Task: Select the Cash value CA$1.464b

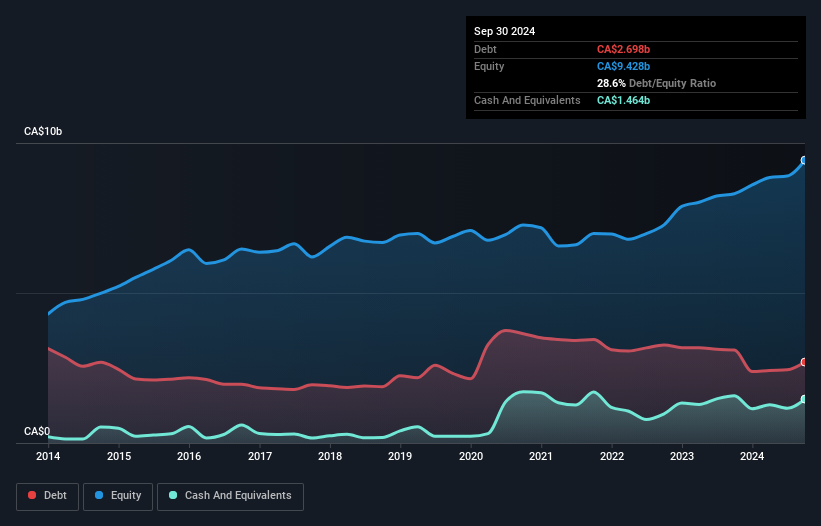Action: click(623, 100)
